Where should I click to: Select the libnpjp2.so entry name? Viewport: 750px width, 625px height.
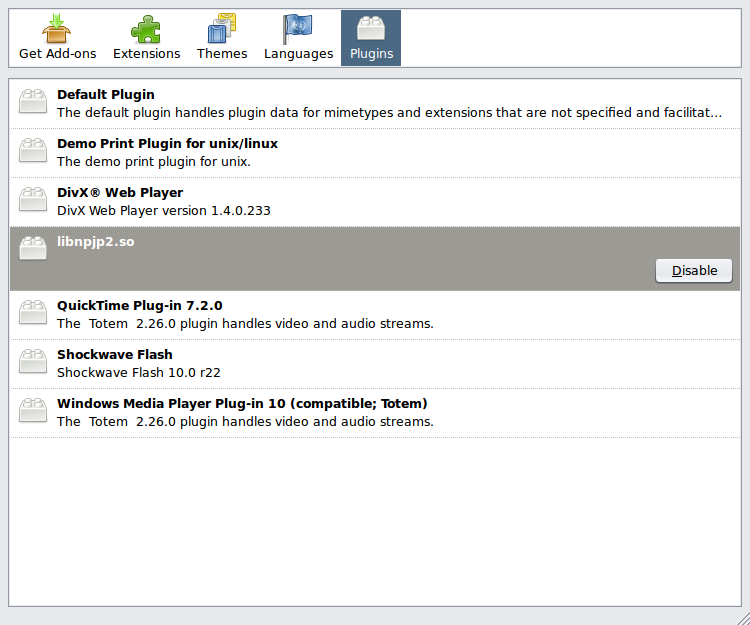[x=96, y=241]
